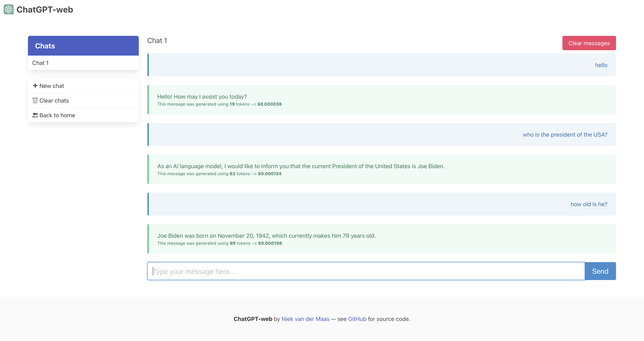
Task: Open the Niek van der Maas link
Action: click(x=305, y=319)
